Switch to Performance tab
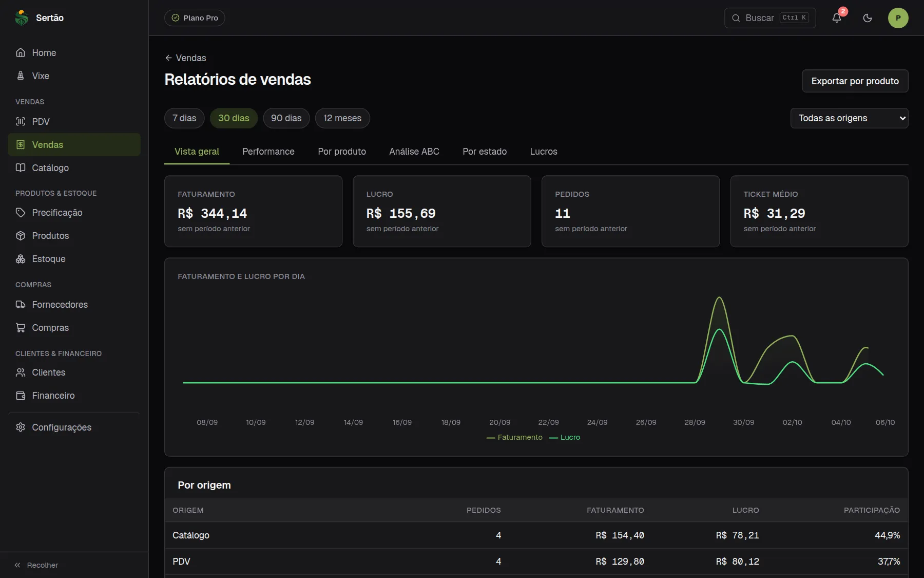The height and width of the screenshot is (578, 924). pyautogui.click(x=268, y=152)
